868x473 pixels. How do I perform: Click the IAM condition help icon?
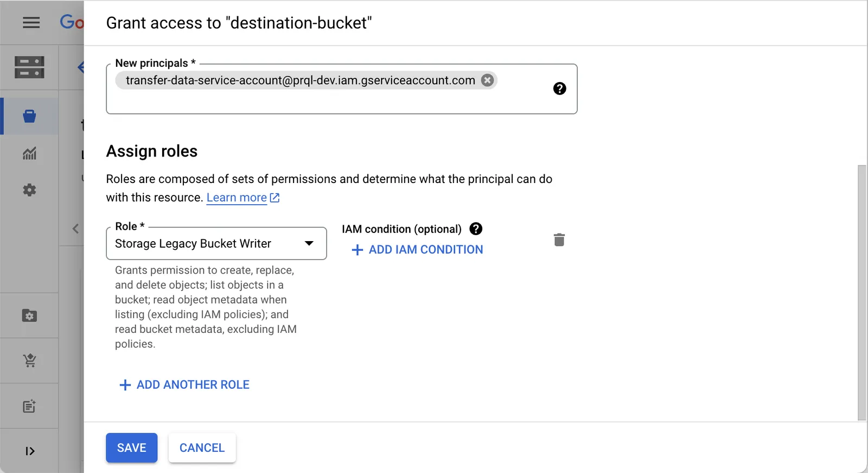pyautogui.click(x=476, y=229)
